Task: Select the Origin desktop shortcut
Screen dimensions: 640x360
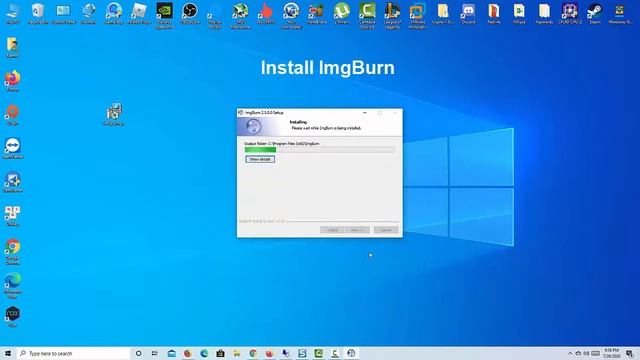Action: 13,115
